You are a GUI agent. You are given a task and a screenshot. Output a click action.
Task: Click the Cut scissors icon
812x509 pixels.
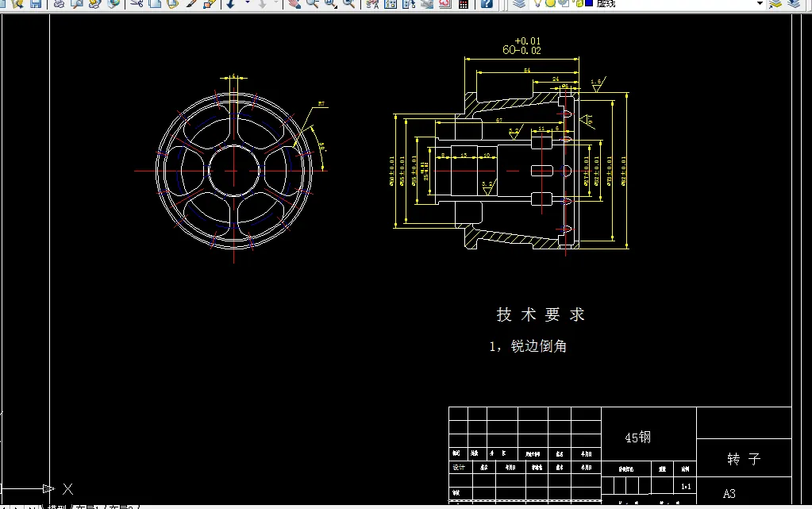pos(137,4)
